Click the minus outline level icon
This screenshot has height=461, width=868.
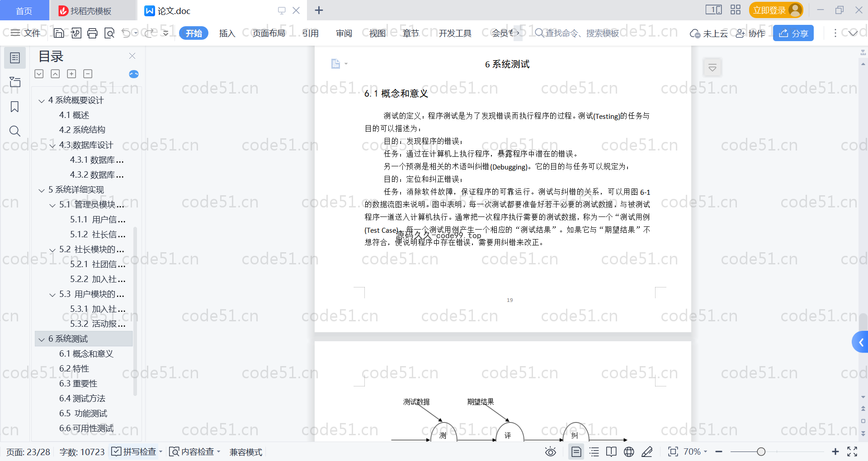point(88,74)
